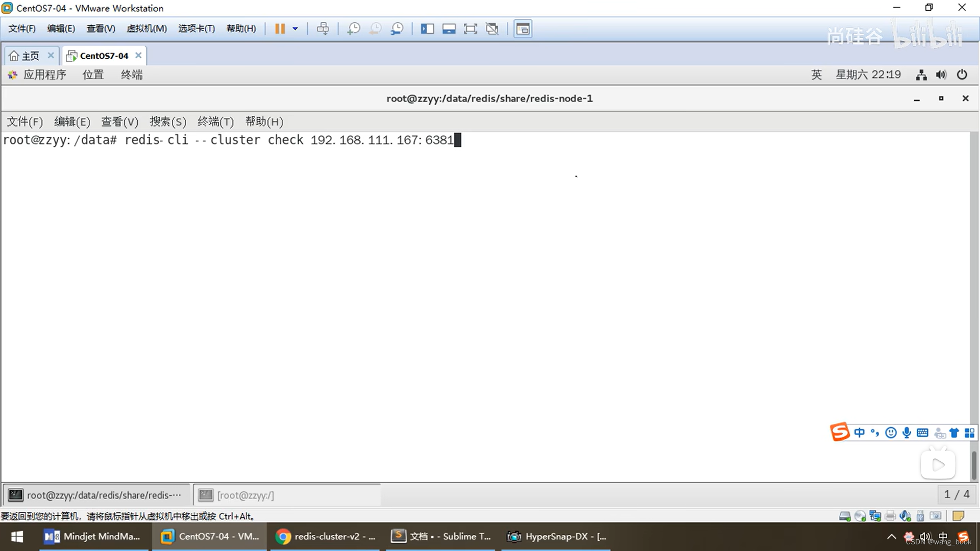Switch to the [root@zzyy:/] terminal window
The height and width of the screenshot is (551, 980).
[x=245, y=495]
